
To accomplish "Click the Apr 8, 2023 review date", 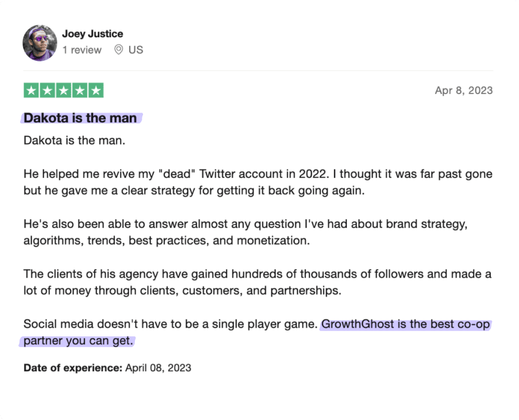I will 464,90.
